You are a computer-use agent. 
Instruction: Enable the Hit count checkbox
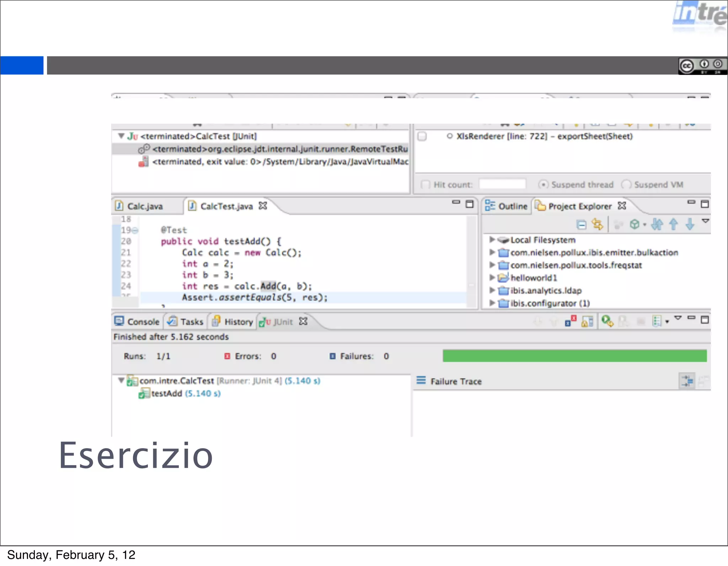425,184
